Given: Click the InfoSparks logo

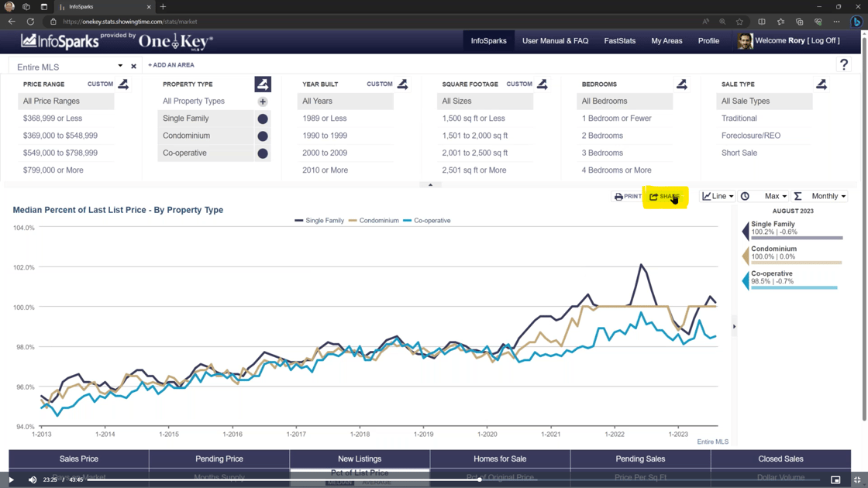Looking at the screenshot, I should click(x=60, y=41).
